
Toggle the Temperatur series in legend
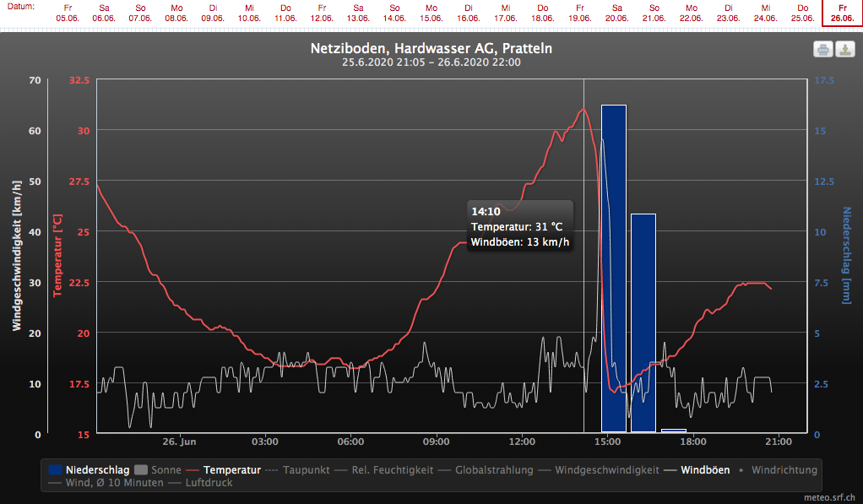[223, 470]
